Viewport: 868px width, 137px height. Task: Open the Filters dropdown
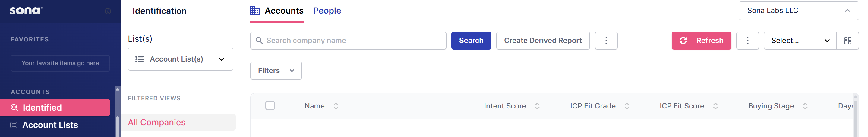coord(276,71)
